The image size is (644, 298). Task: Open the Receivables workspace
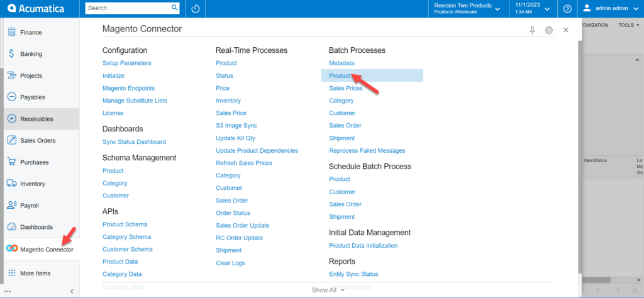42,119
